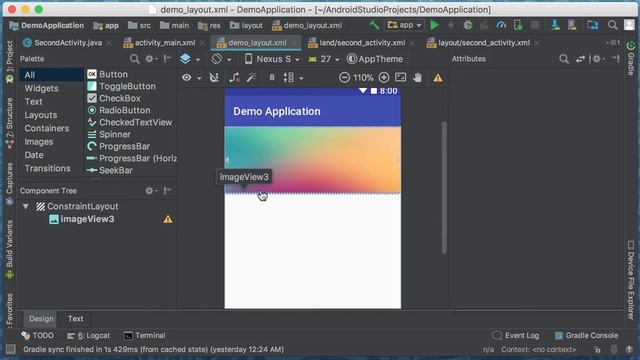Viewport: 640px width, 360px height.
Task: Click the Zoom to Fit Screen icon
Action: tap(401, 78)
